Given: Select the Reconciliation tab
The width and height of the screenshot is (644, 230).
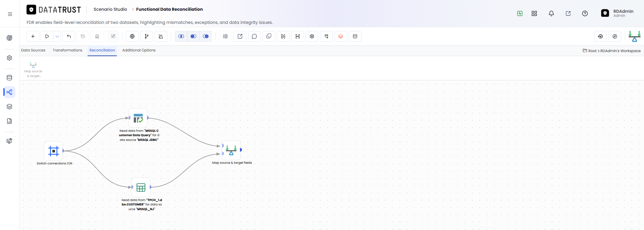Looking at the screenshot, I should pyautogui.click(x=102, y=50).
